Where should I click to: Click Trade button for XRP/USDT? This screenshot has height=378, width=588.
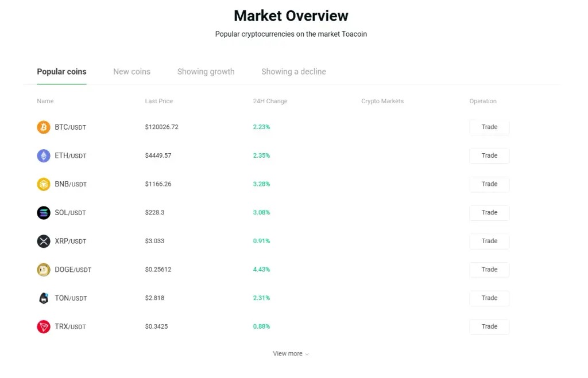(489, 241)
